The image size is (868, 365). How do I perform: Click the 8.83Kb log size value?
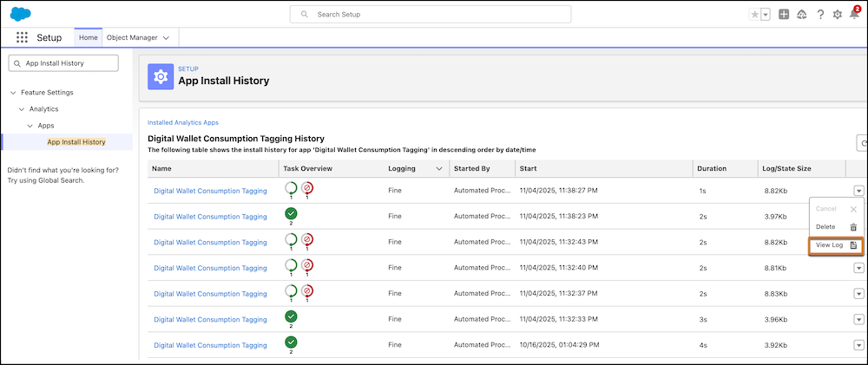775,294
